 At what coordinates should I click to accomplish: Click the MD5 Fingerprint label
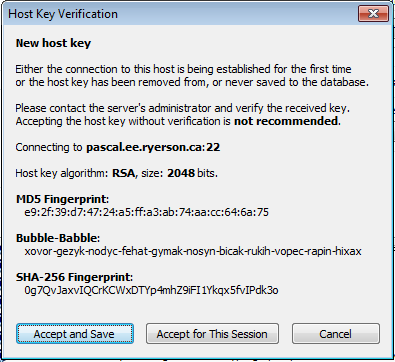coord(62,199)
